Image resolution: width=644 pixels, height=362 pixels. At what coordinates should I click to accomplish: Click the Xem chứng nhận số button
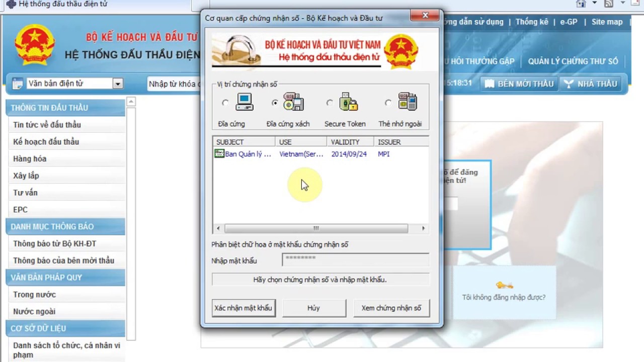(x=391, y=308)
